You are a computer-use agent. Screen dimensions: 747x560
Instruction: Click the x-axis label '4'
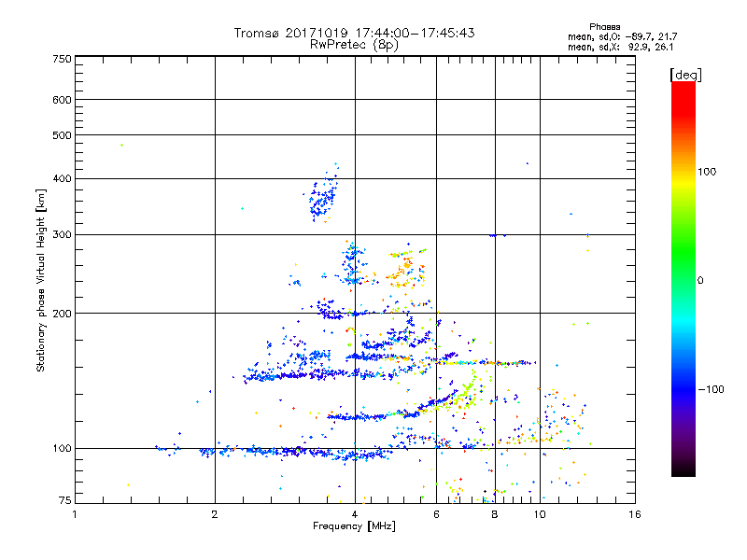coord(355,514)
